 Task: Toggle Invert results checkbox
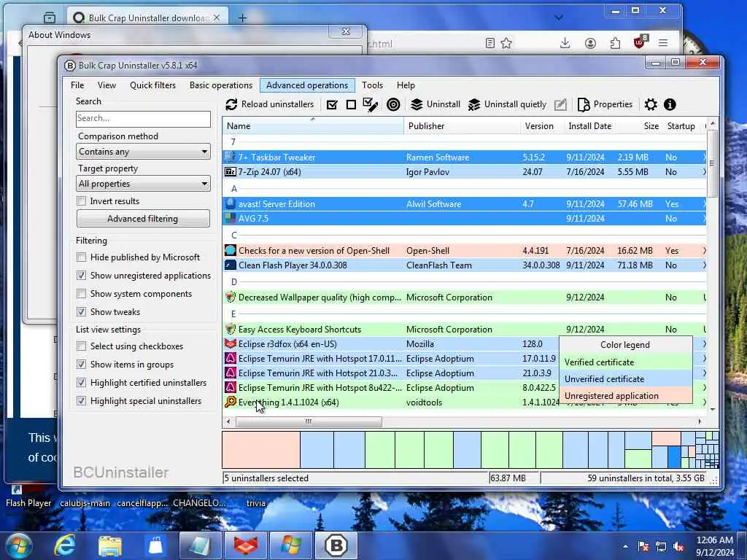coord(82,201)
